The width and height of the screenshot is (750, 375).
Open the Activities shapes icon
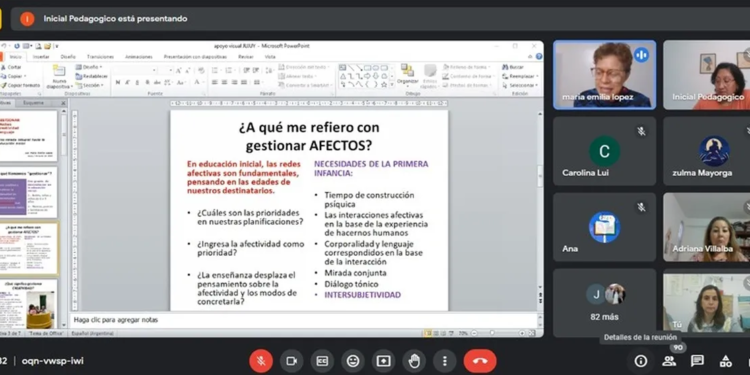(725, 361)
